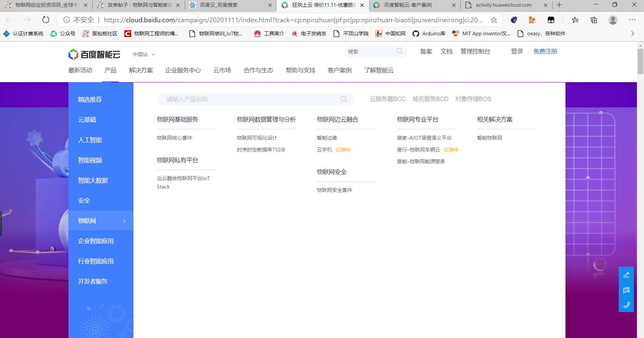Click the page vertical scrollbar thumb
This screenshot has height=338, width=644.
pos(640,61)
